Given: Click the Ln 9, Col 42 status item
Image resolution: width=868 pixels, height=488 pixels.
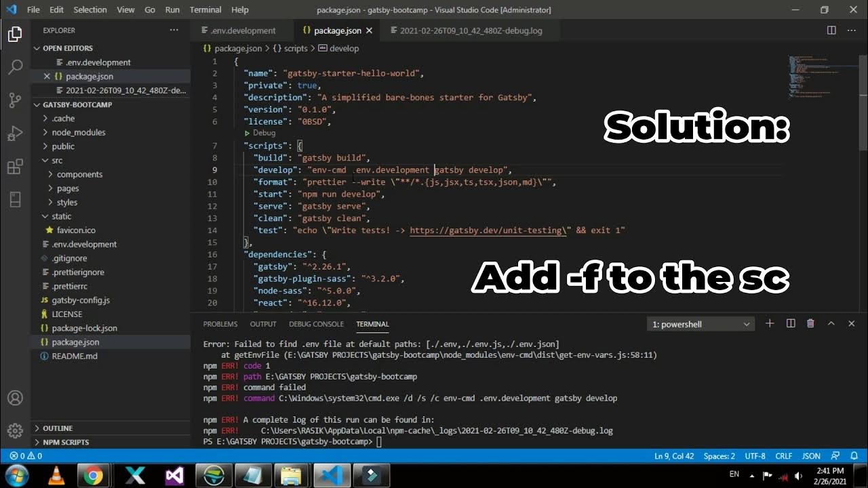Looking at the screenshot, I should (673, 456).
